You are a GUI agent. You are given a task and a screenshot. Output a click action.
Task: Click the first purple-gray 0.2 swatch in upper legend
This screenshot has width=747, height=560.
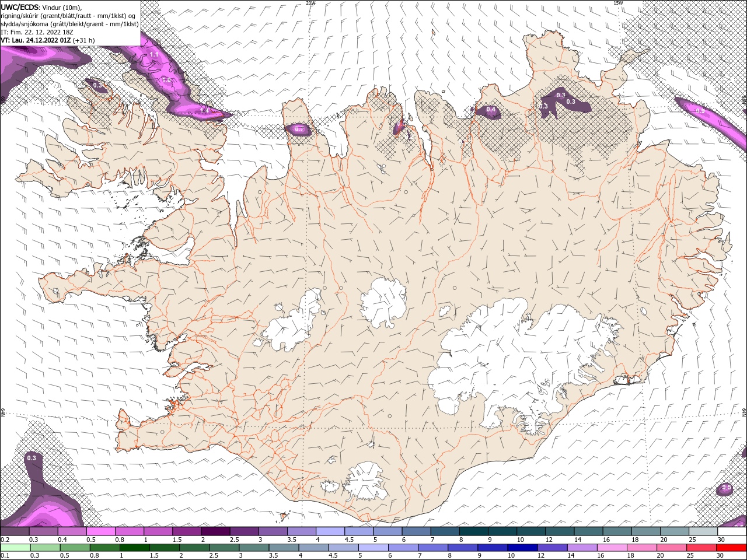pyautogui.click(x=15, y=531)
